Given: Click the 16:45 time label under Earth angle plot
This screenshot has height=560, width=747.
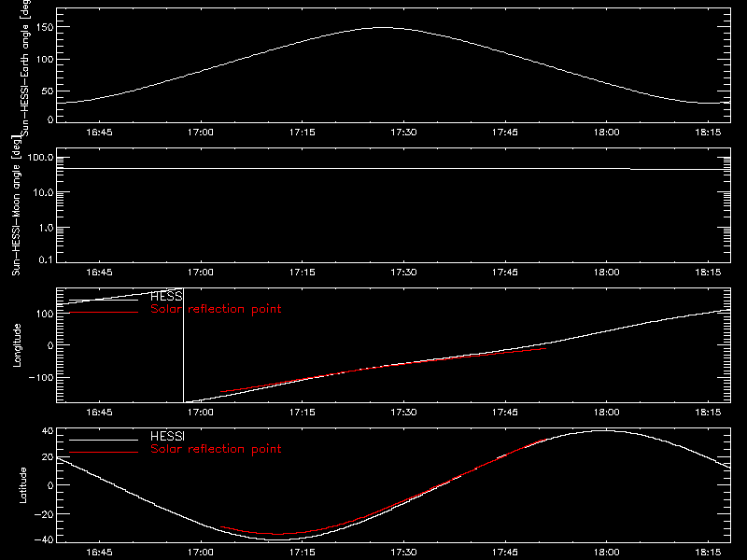Looking at the screenshot, I should point(99,133).
